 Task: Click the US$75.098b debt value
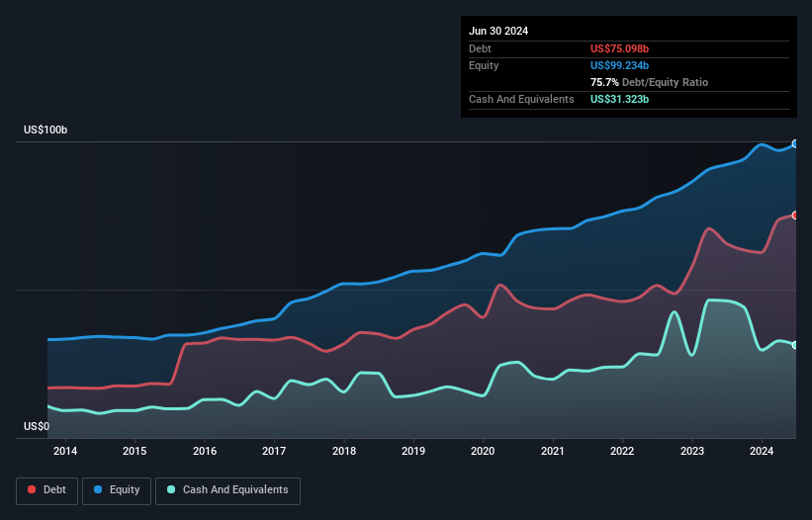pos(619,48)
